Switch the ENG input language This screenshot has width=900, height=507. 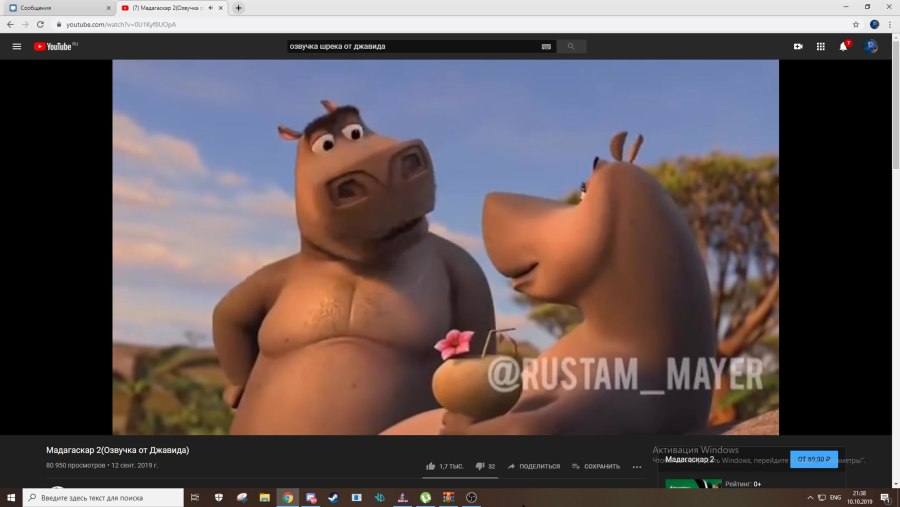point(835,497)
